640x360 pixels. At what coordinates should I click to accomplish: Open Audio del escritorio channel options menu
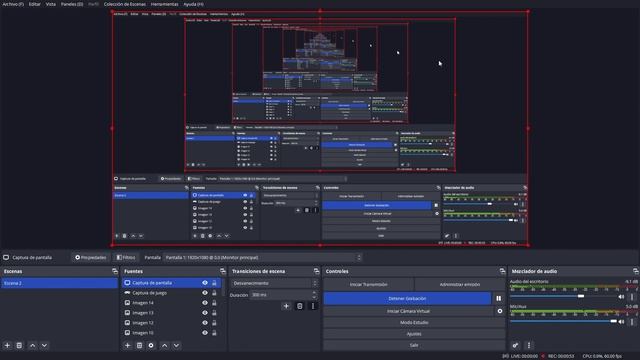coord(633,297)
